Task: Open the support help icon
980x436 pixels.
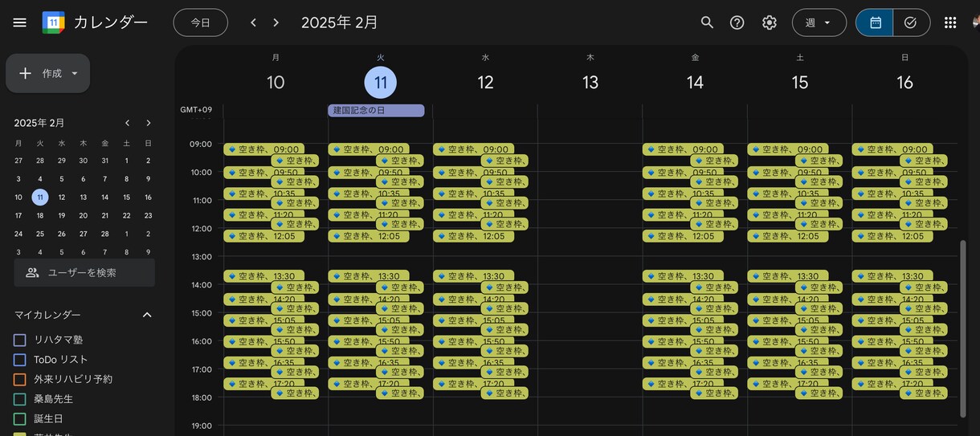Action: click(737, 22)
